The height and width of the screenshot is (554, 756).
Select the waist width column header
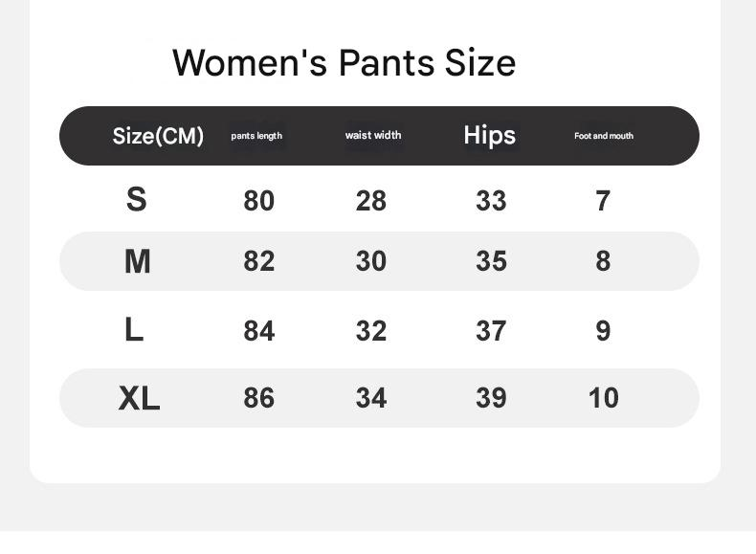pyautogui.click(x=373, y=135)
